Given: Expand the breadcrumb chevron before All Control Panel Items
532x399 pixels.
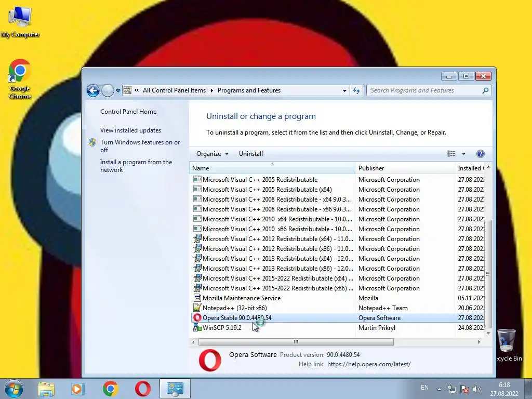Looking at the screenshot, I should click(137, 90).
